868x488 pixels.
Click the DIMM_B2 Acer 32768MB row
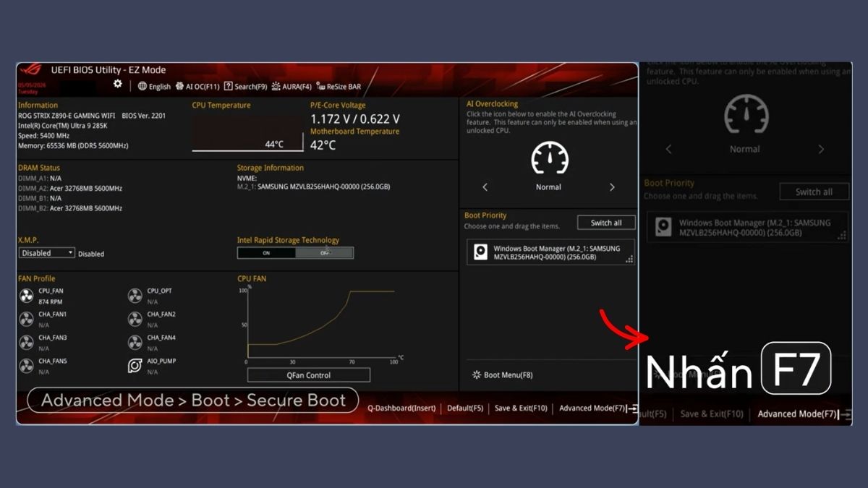pos(70,208)
